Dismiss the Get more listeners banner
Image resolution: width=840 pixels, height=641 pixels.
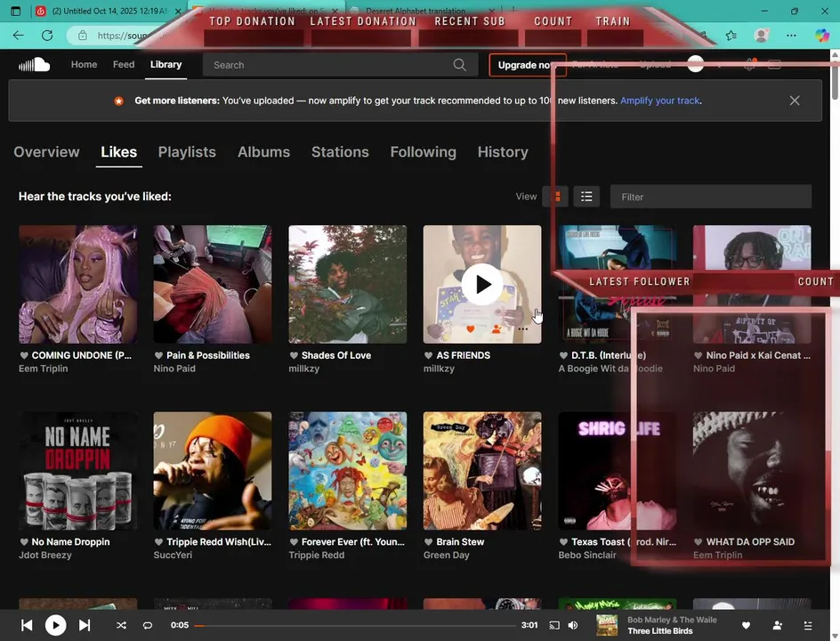click(795, 101)
